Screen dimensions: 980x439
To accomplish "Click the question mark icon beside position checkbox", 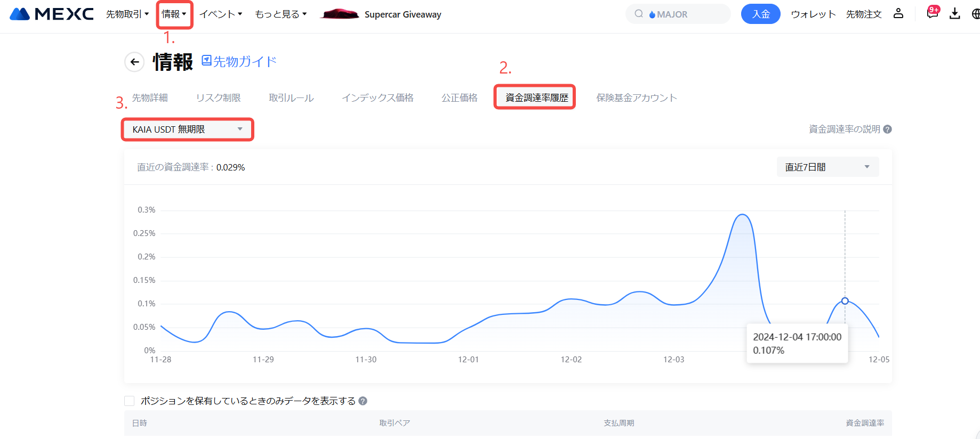I will [x=363, y=401].
